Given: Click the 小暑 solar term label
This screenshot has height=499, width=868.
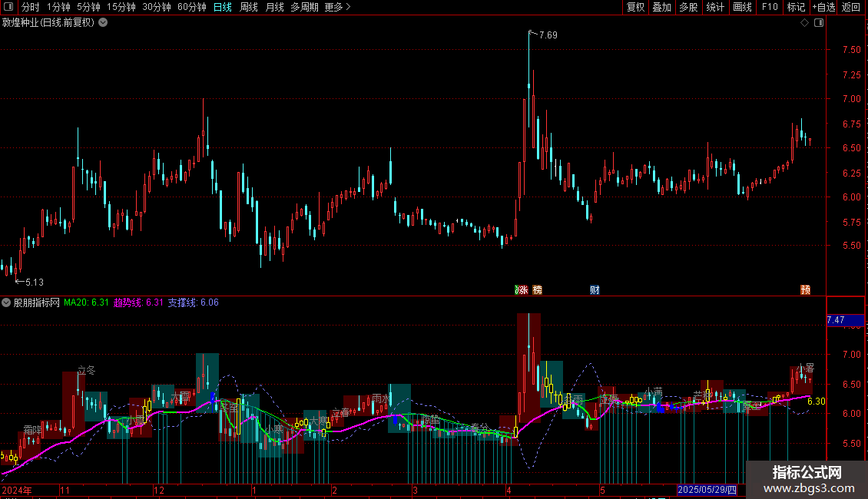Looking at the screenshot, I should [806, 368].
